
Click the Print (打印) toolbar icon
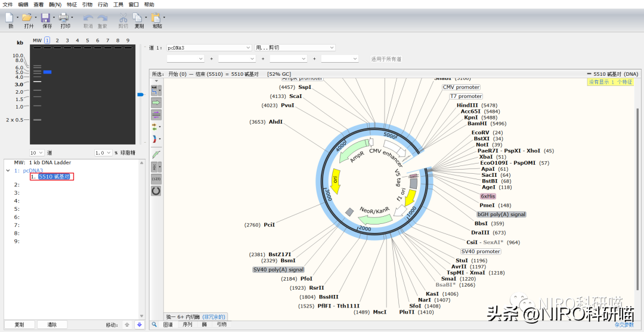(64, 18)
